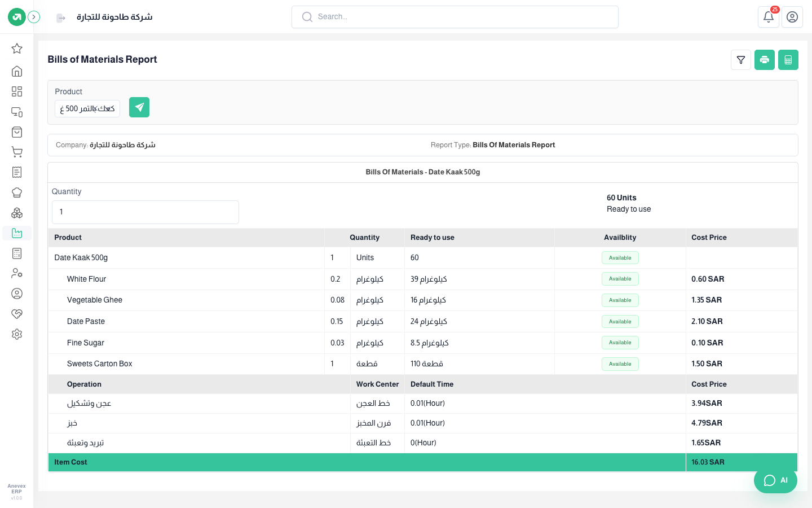Viewport: 812px width, 508px height.
Task: Open the contacts profile icon in sidebar
Action: (17, 294)
